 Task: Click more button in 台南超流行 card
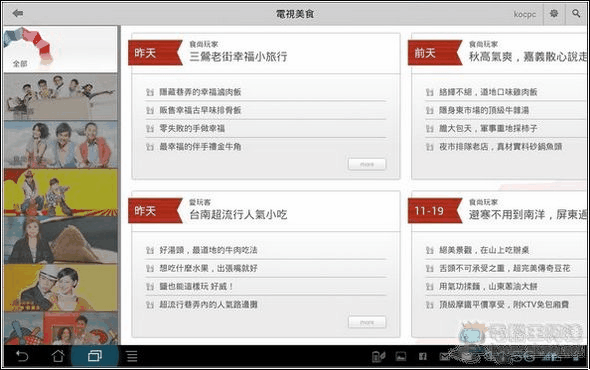[x=367, y=322]
